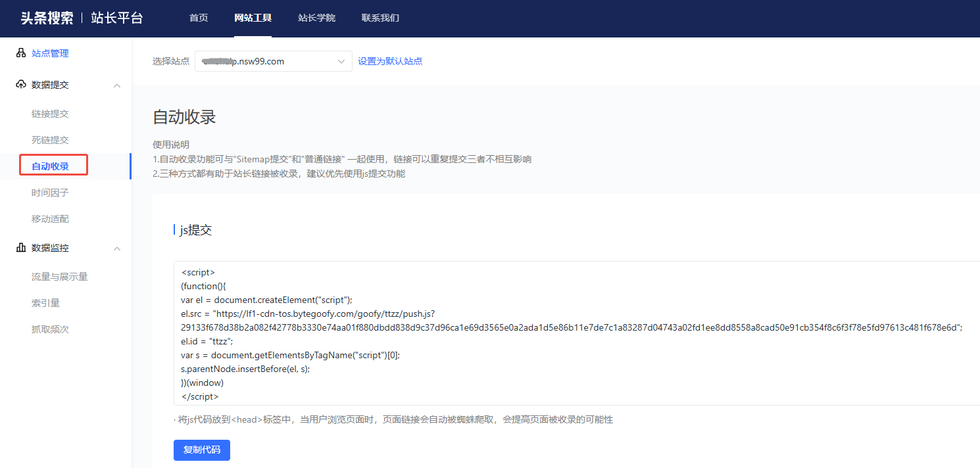The image size is (980, 468).
Task: Click the 复制代码 button
Action: [202, 450]
